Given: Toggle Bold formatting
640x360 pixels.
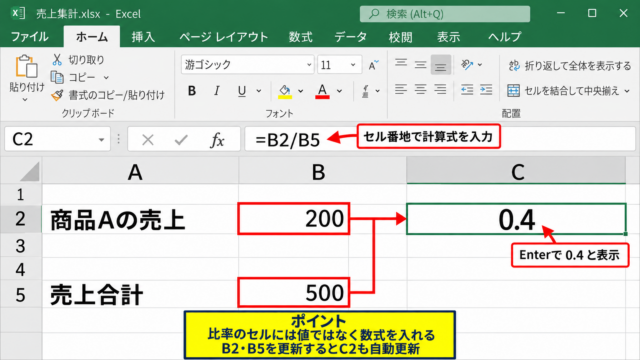Looking at the screenshot, I should (x=192, y=91).
